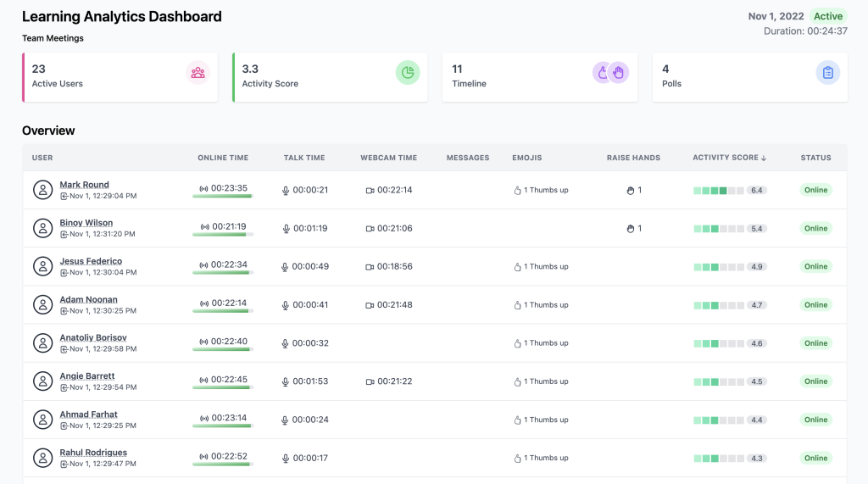Select the Active Users summary card
868x484 pixels.
(120, 77)
